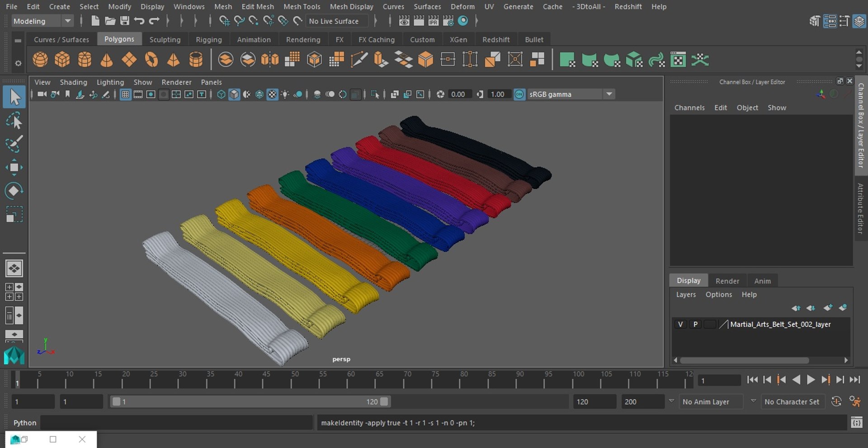This screenshot has width=868, height=448.
Task: Click the range slider end handle
Action: (x=384, y=401)
